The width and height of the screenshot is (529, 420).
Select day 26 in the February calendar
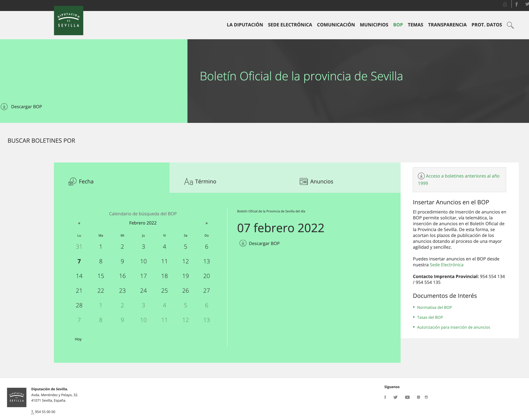[x=185, y=291]
